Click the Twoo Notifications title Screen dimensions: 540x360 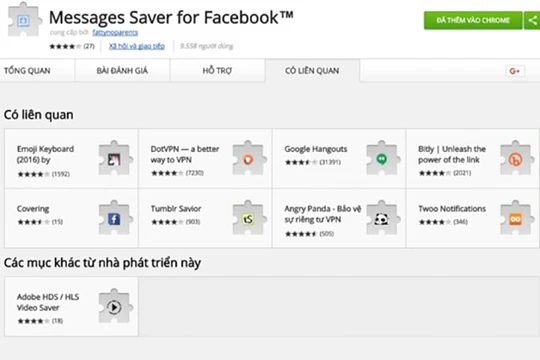tap(452, 209)
